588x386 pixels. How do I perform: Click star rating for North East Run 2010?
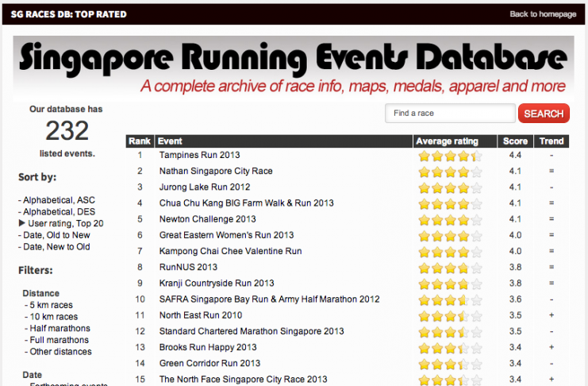click(450, 316)
